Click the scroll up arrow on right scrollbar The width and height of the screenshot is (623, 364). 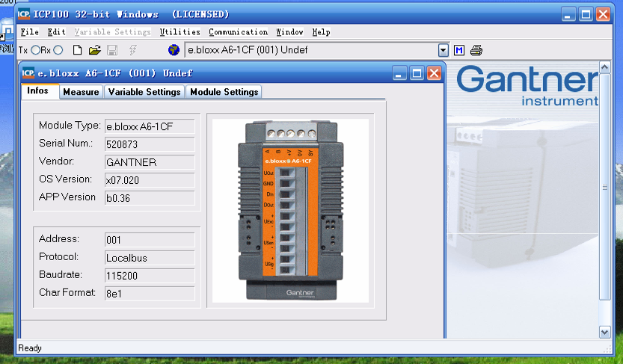tap(605, 67)
